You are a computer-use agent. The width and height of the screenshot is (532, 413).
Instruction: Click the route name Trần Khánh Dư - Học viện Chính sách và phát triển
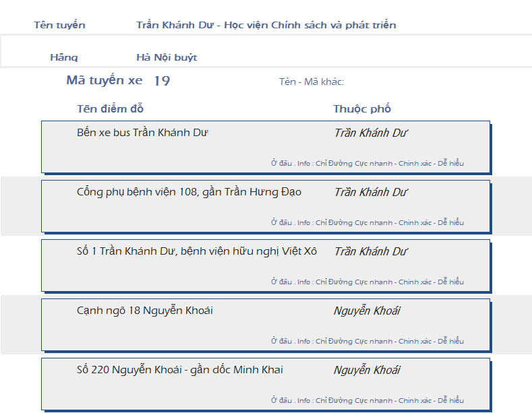pyautogui.click(x=266, y=26)
